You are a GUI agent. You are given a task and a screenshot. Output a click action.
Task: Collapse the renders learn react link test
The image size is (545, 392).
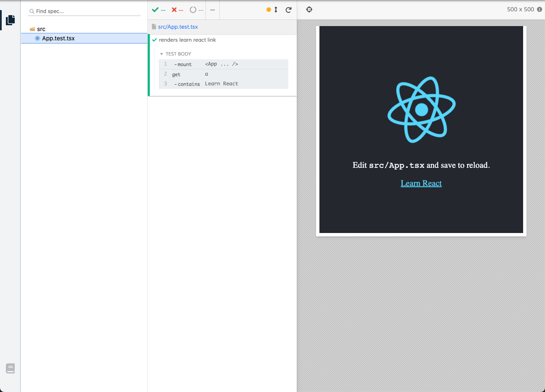pyautogui.click(x=187, y=40)
